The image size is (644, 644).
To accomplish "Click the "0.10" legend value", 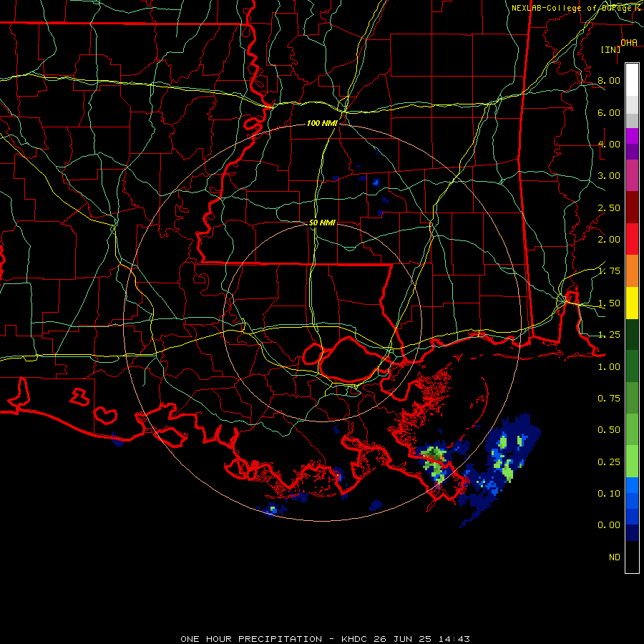I will point(609,494).
